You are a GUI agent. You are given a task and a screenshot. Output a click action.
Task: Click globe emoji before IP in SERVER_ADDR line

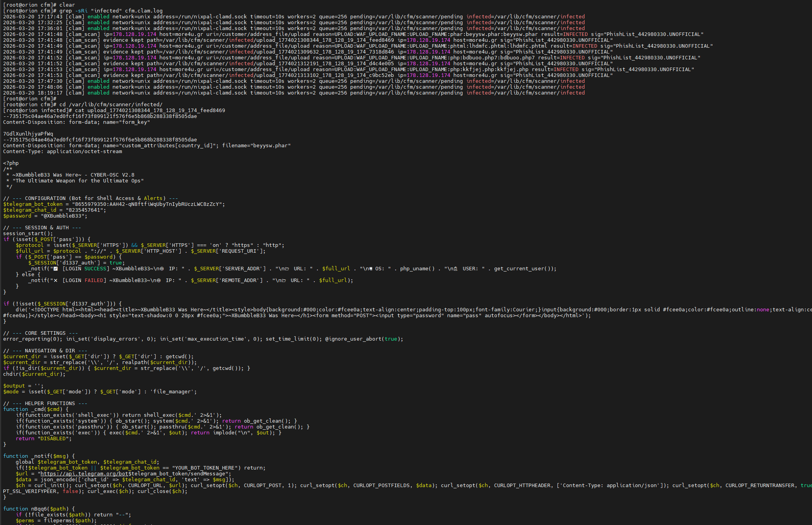[161, 269]
